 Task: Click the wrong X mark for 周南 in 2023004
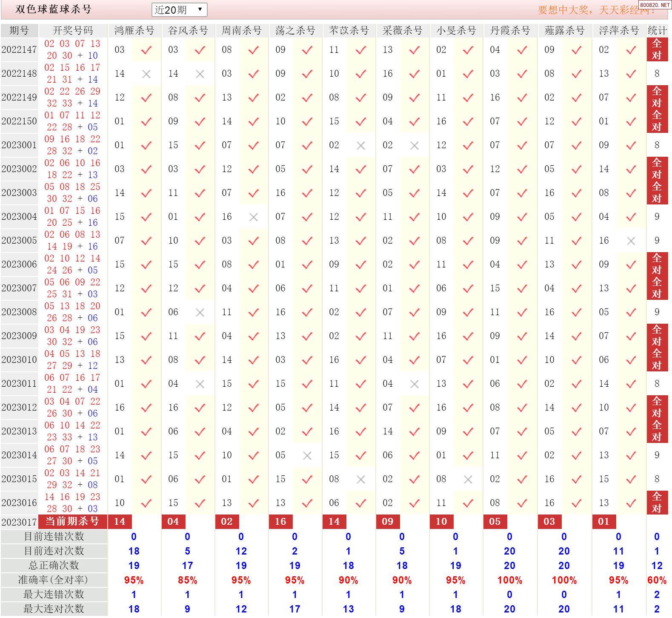tap(254, 217)
